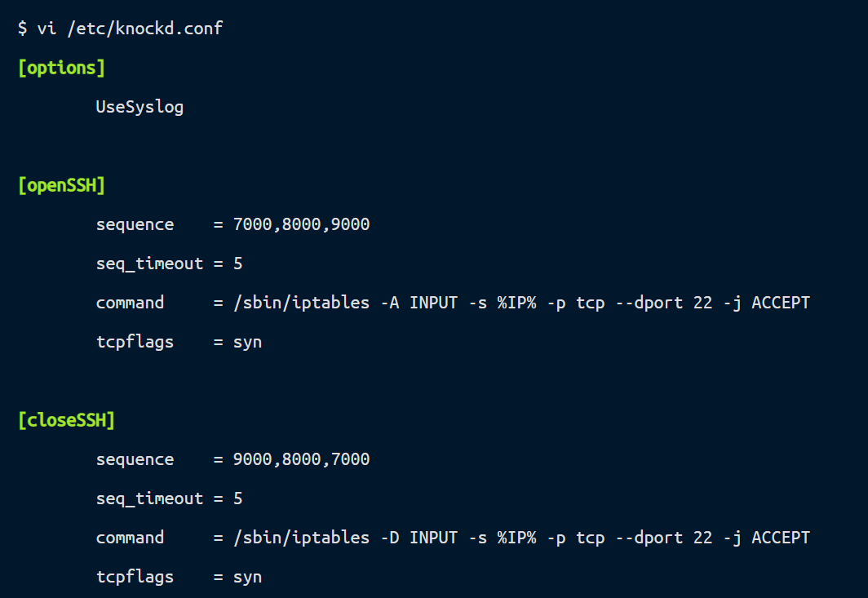The height and width of the screenshot is (598, 868).
Task: Click %IP% in the closeSSH command
Action: (x=516, y=538)
